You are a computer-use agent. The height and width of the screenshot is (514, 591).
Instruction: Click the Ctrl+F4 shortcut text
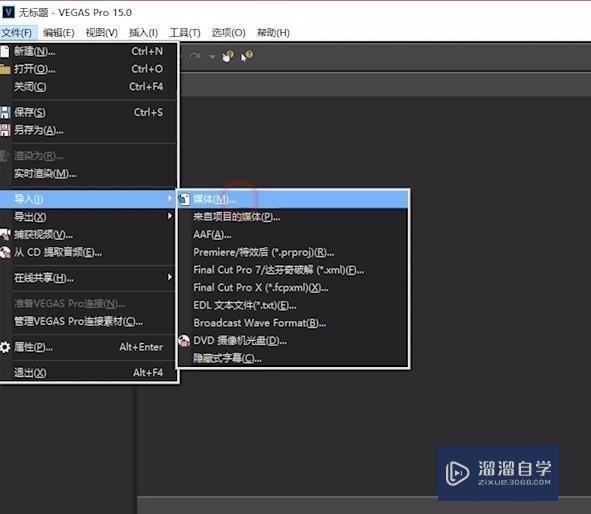146,87
